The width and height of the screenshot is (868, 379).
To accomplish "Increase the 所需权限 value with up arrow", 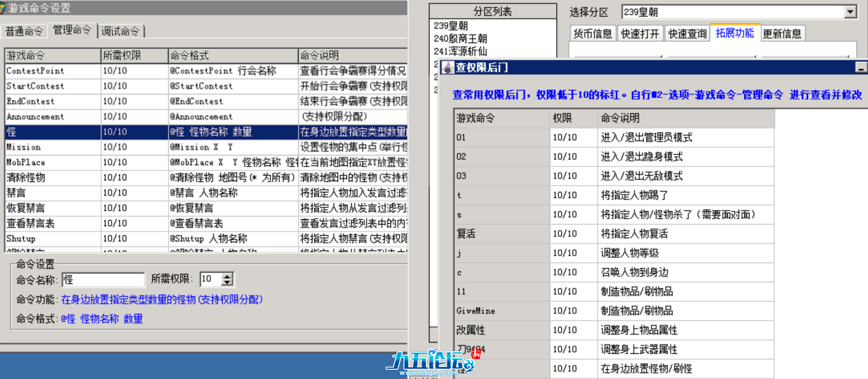I will click(227, 276).
